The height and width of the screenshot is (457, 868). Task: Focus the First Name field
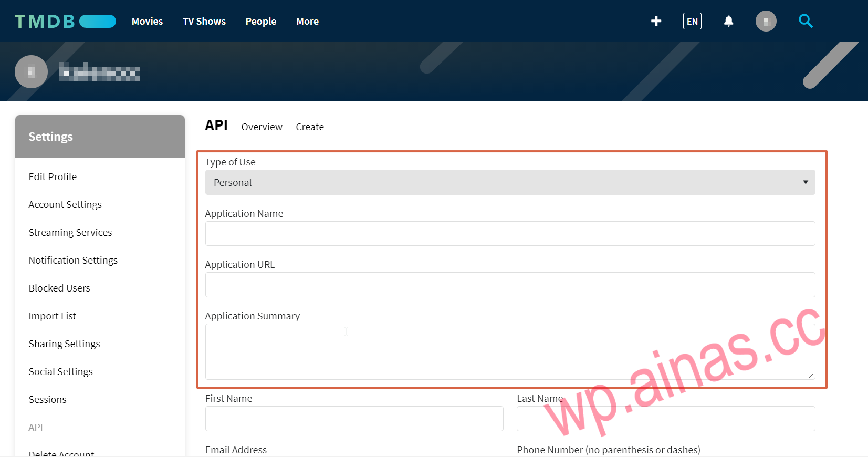[354, 419]
